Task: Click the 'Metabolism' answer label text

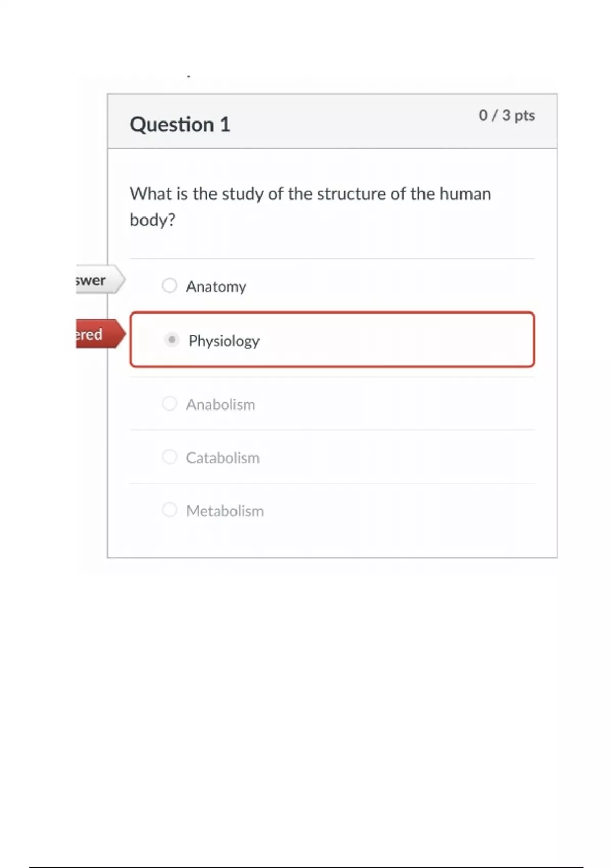Action: [x=225, y=511]
